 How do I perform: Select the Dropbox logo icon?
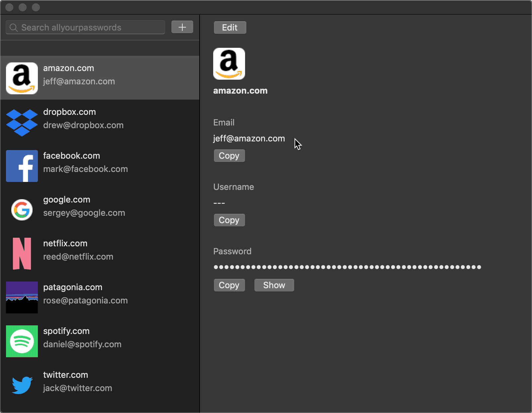22,123
